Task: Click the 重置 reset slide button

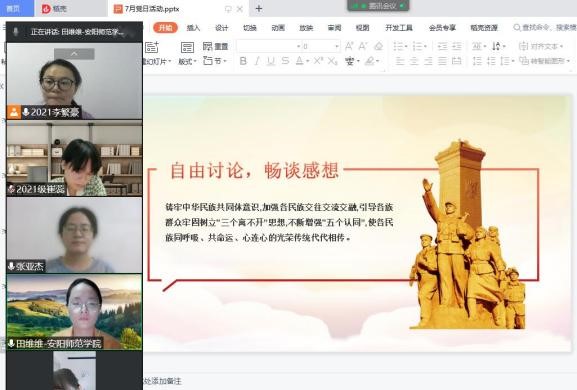Action: [x=216, y=46]
